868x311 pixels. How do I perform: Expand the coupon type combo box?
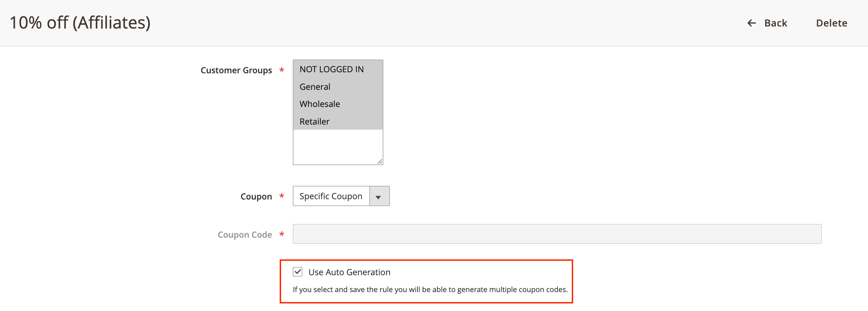click(x=380, y=196)
